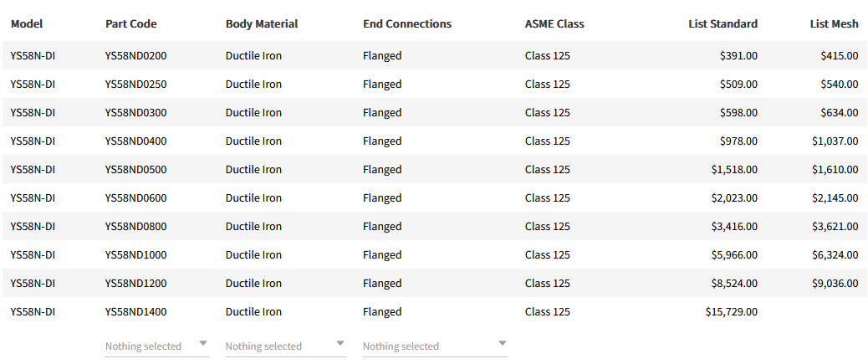Click the $2,023.00 list standard price

734,198
